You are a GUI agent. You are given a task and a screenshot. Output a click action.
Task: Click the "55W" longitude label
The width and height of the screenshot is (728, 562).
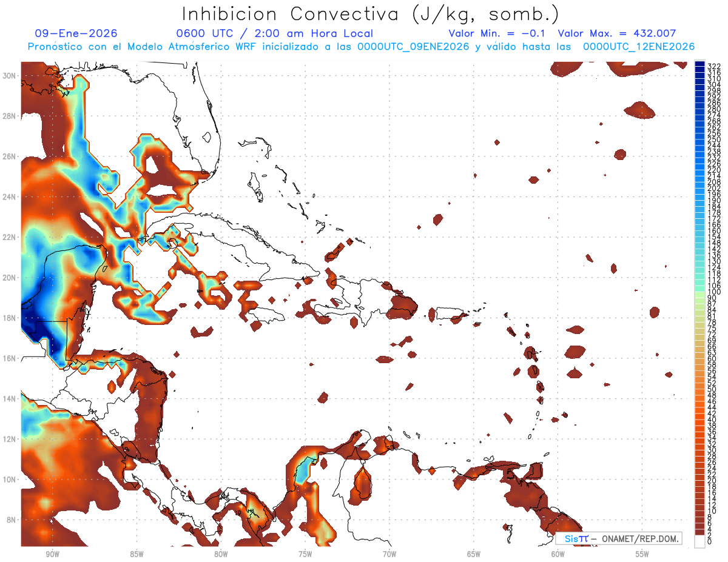[642, 554]
